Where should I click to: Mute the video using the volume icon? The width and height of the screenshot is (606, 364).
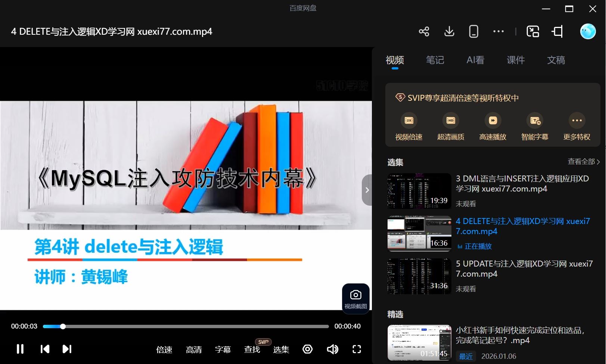(332, 349)
